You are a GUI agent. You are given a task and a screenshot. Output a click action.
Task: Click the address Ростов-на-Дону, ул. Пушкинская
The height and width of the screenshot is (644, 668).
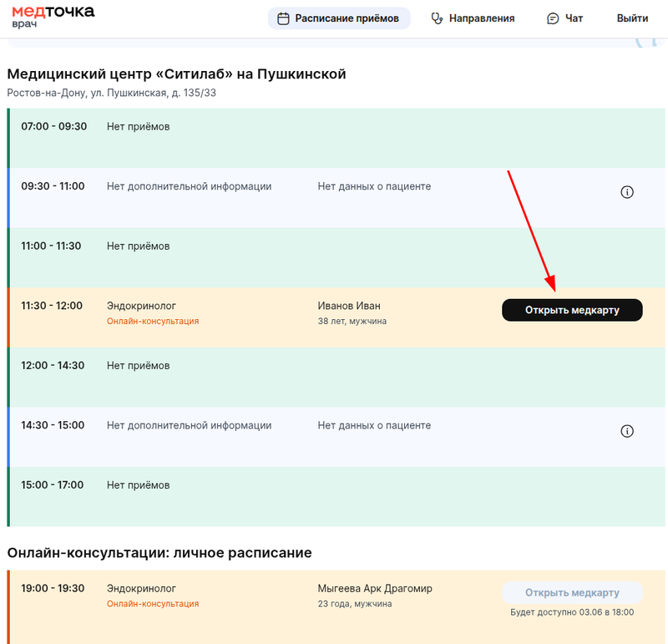click(x=112, y=93)
